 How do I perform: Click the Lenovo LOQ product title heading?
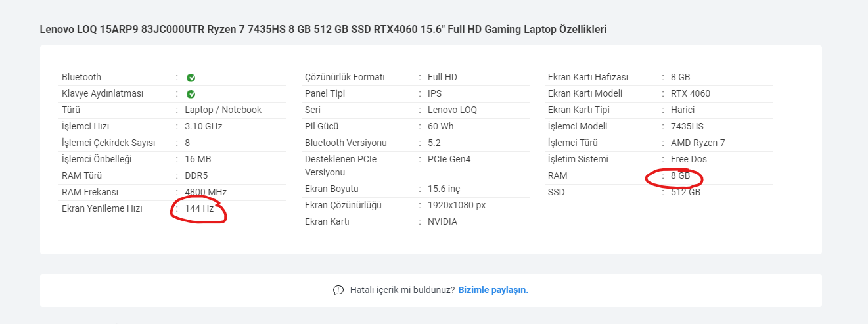(x=323, y=30)
